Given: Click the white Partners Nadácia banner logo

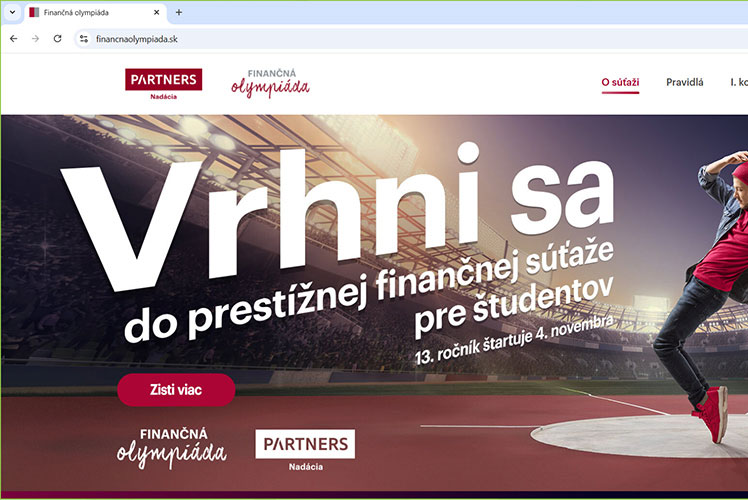Looking at the screenshot, I should click(305, 450).
